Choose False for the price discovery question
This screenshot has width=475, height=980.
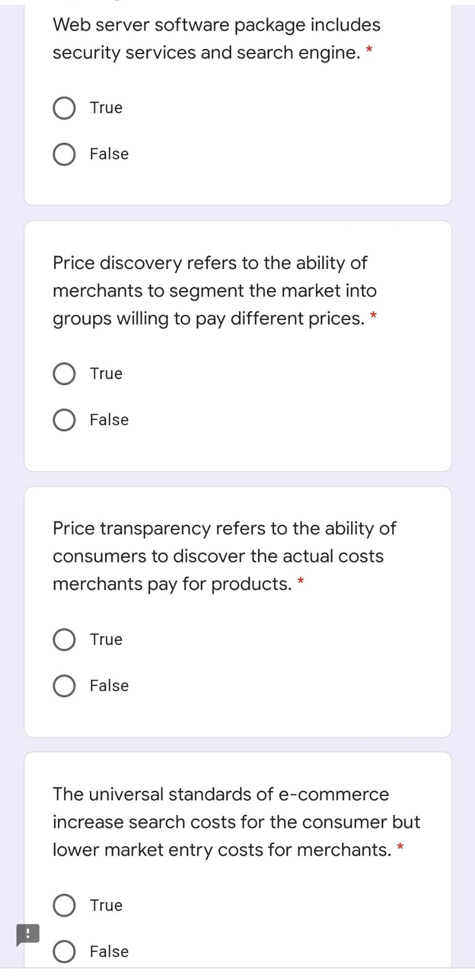[64, 420]
